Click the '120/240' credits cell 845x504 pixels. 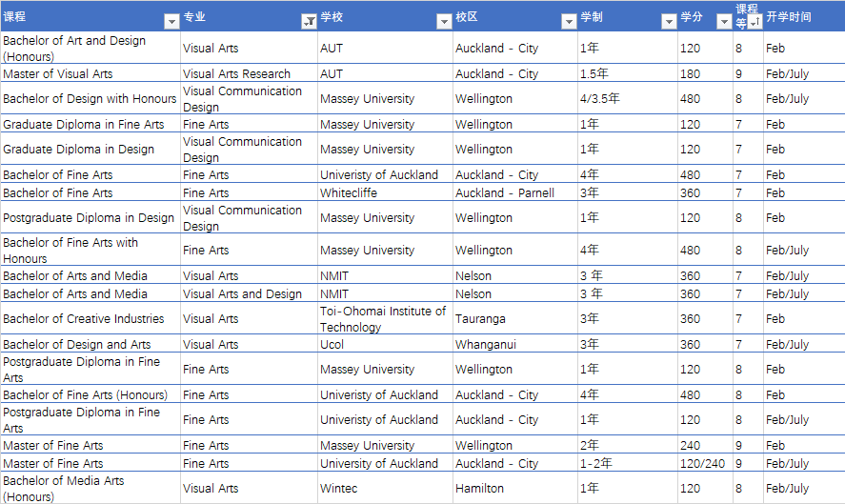[705, 464]
